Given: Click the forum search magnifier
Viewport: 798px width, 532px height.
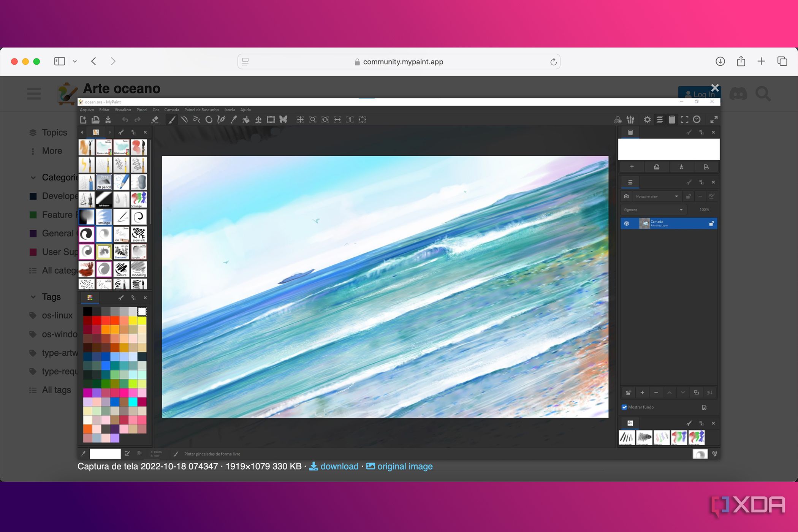Looking at the screenshot, I should pyautogui.click(x=763, y=93).
